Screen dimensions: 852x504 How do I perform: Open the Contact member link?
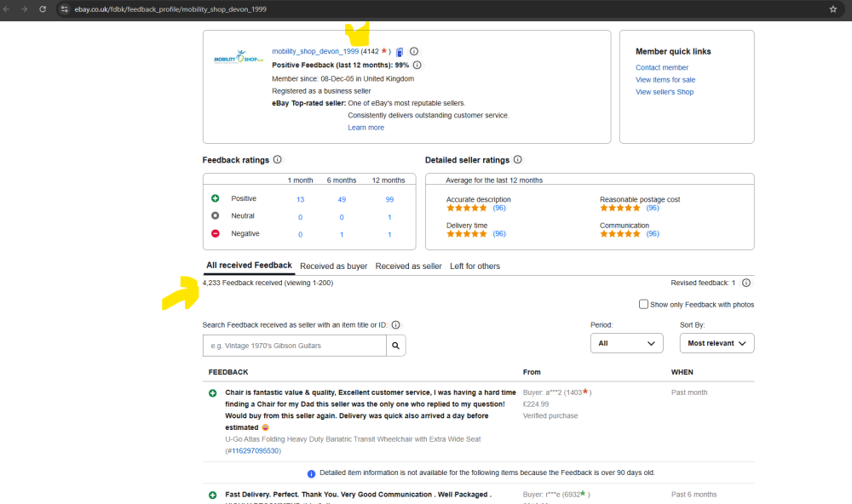click(662, 67)
